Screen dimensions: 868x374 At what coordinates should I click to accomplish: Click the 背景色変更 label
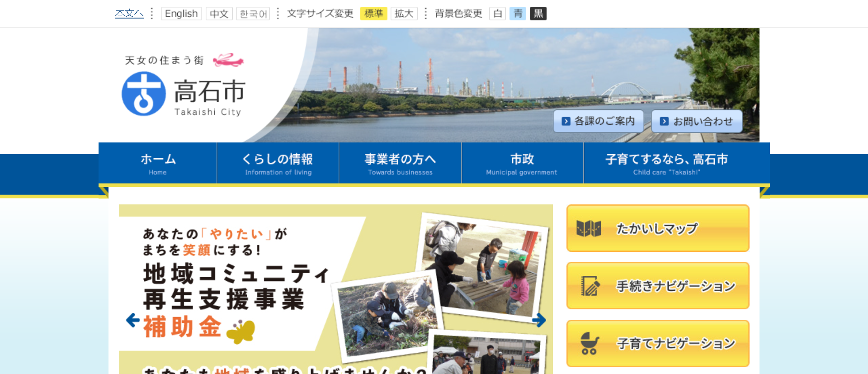[x=458, y=14]
